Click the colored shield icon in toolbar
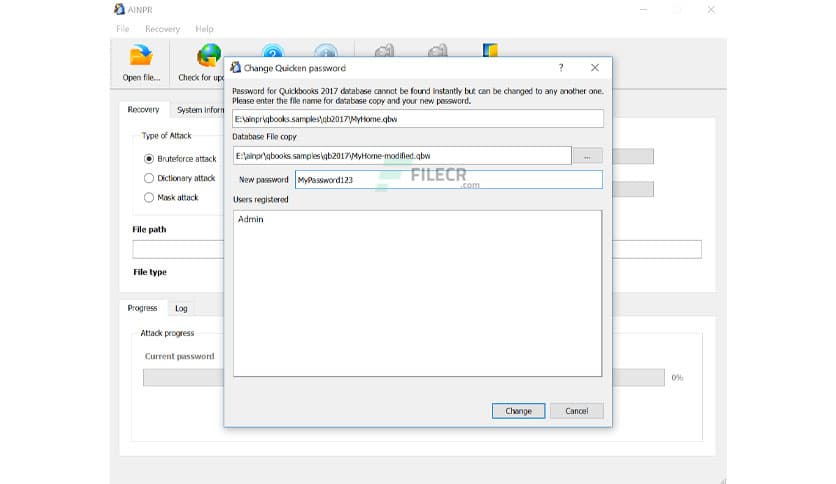The height and width of the screenshot is (484, 836). [x=490, y=50]
